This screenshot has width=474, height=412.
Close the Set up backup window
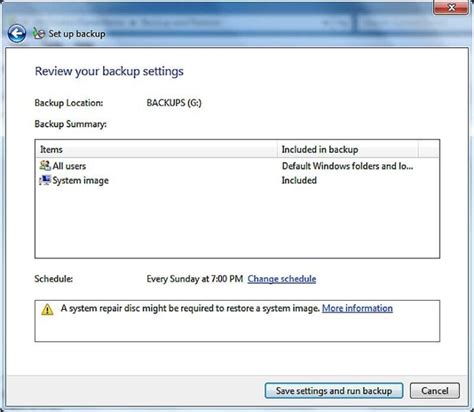coord(451,7)
